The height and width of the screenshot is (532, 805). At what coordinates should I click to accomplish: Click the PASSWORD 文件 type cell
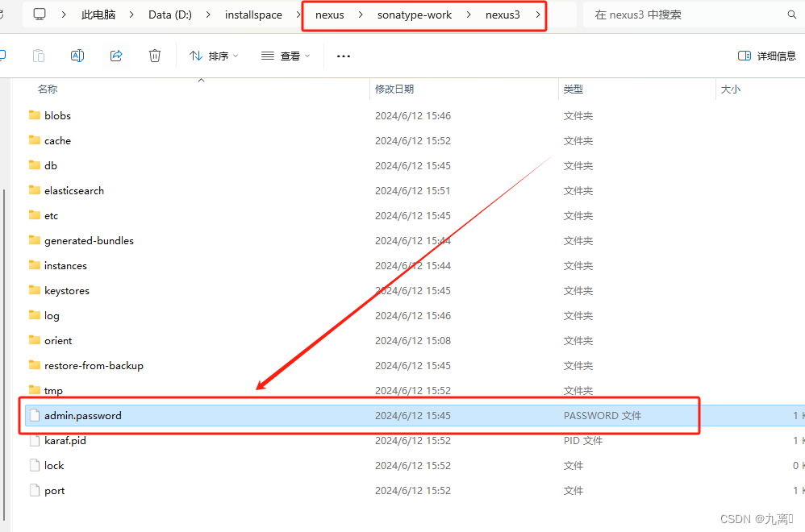[x=603, y=416]
